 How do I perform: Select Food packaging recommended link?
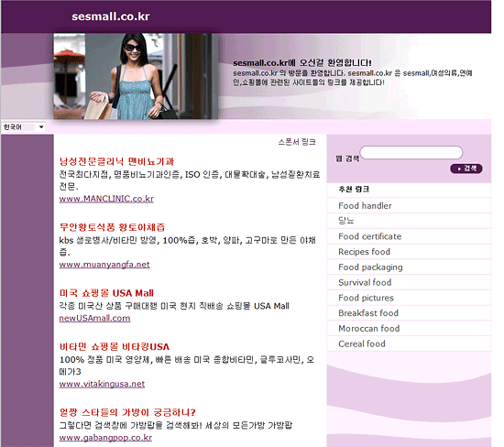370,267
